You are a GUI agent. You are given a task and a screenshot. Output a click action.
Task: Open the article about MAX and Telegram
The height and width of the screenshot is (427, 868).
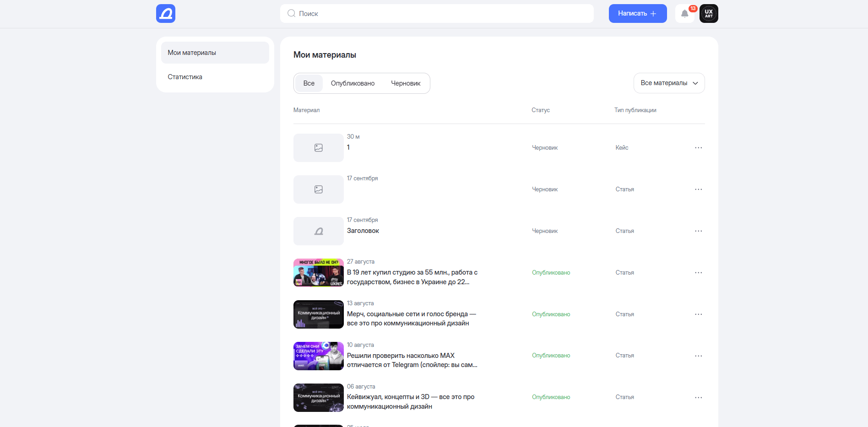[x=412, y=360]
